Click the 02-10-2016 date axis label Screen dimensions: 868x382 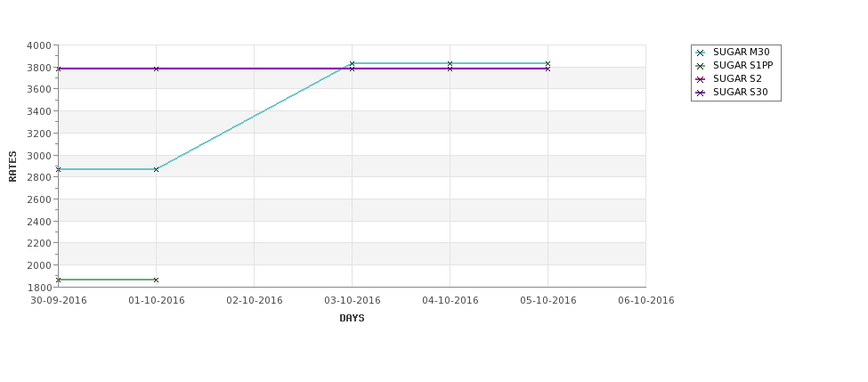[x=254, y=301]
